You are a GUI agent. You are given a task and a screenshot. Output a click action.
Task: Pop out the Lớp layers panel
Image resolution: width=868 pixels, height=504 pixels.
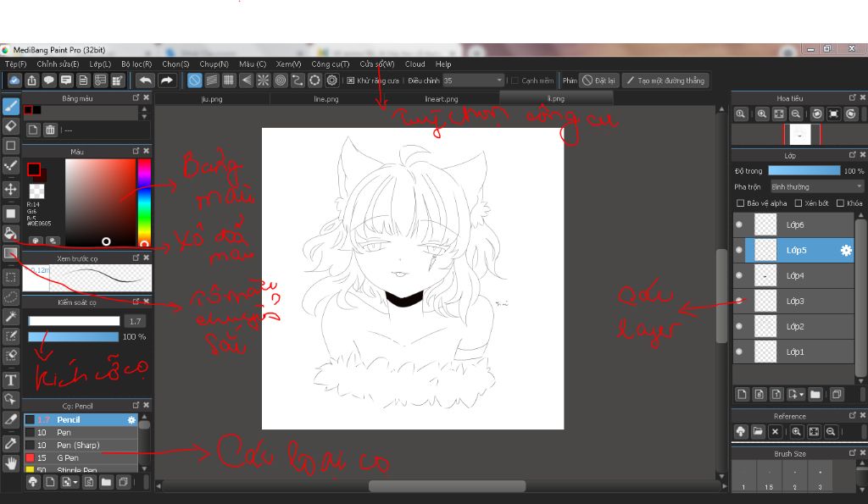point(853,155)
